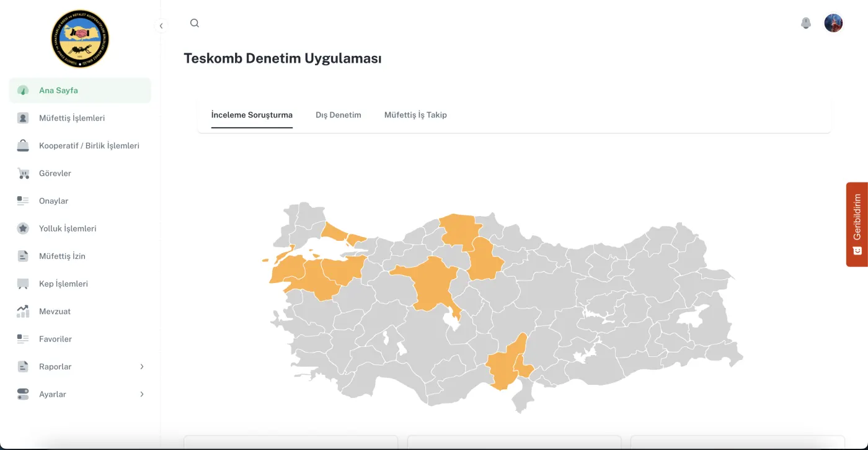Open the Geribildirim feedback button
Screen dimensions: 868x450
tap(857, 224)
